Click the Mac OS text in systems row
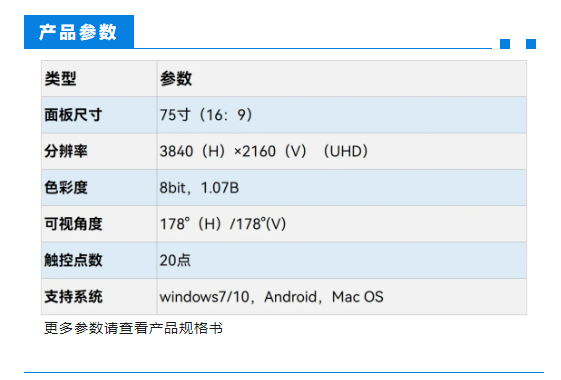The image size is (561, 380). coord(357,297)
